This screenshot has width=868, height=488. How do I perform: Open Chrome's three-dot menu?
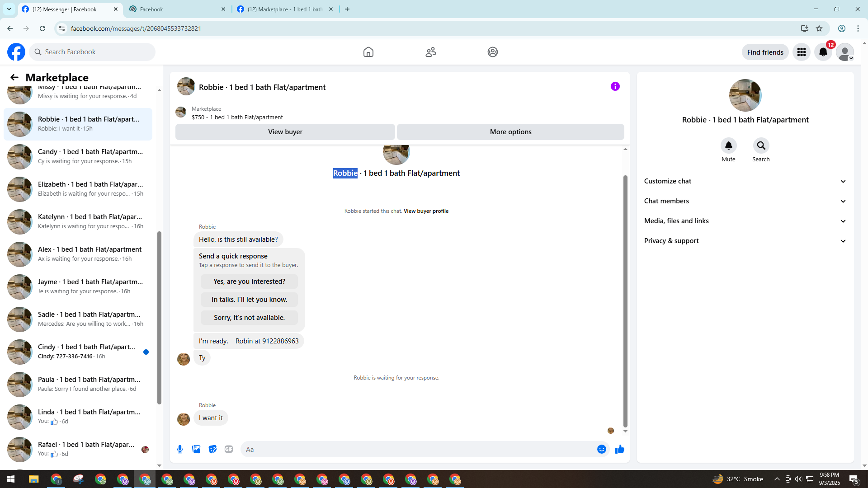pos(858,28)
